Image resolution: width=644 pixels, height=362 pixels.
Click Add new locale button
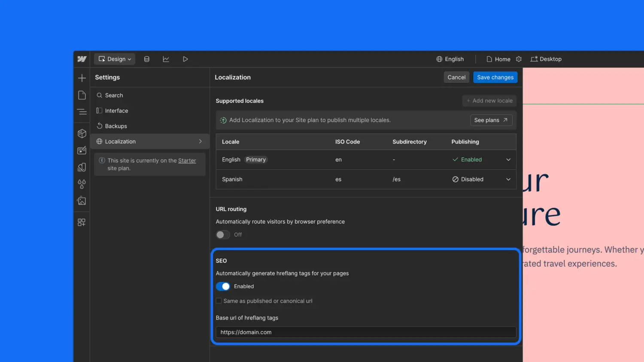pos(489,101)
